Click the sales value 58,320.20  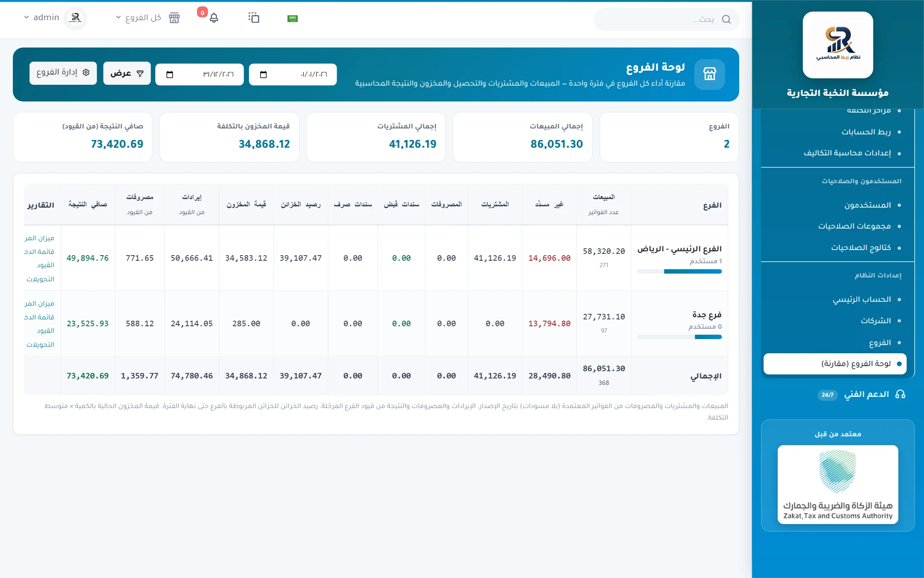[x=604, y=251]
